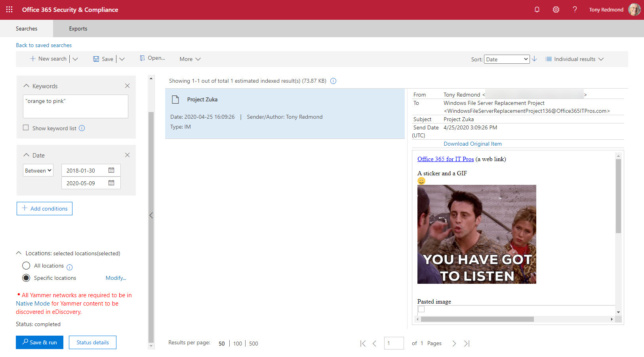Click the Pasted image placeholder box
644x357 pixels.
tap(421, 309)
